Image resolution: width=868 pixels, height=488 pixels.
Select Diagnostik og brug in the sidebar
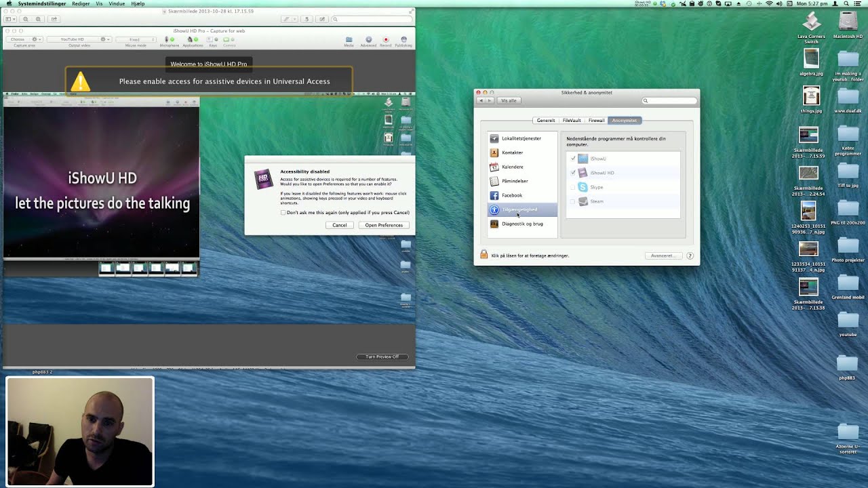tap(522, 224)
